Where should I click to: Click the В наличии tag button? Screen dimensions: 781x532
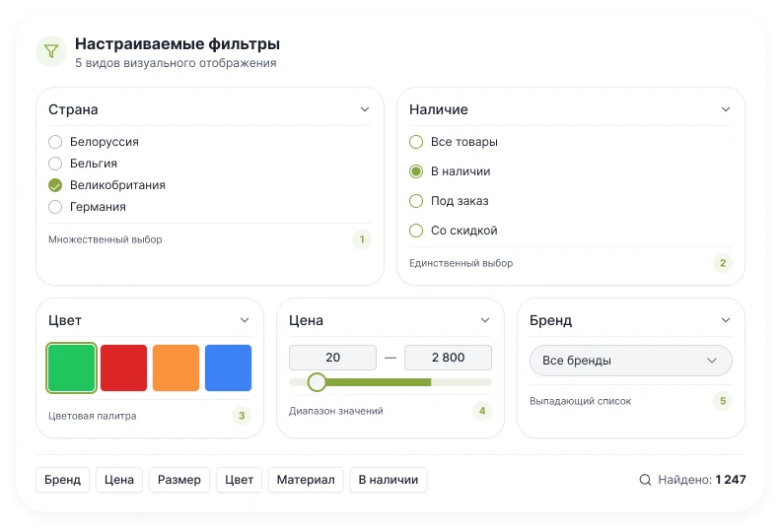point(389,480)
